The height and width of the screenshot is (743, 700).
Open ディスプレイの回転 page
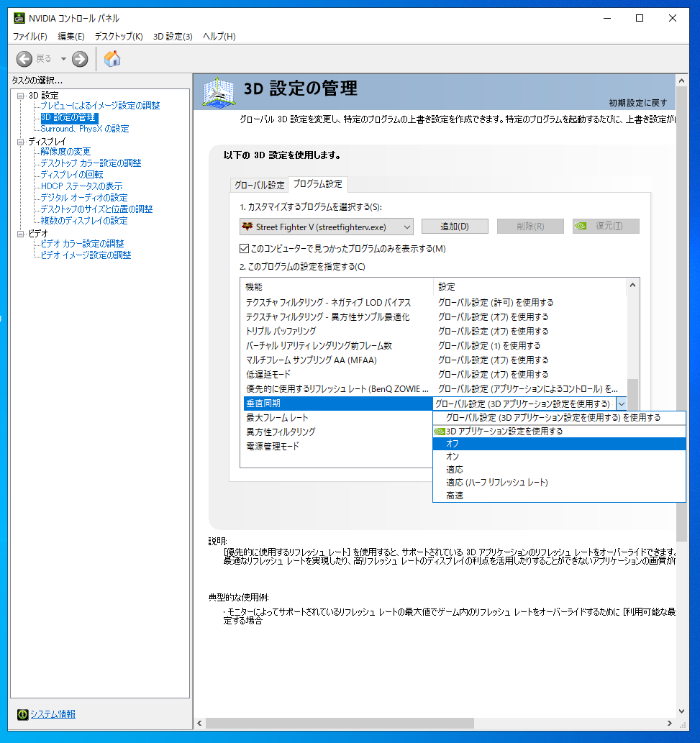71,174
